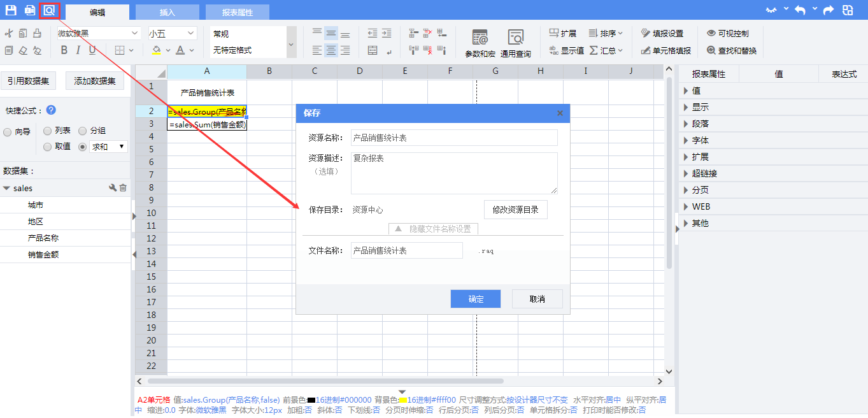
Task: Click the blue help icon beside 快捷公式
Action: coord(51,110)
